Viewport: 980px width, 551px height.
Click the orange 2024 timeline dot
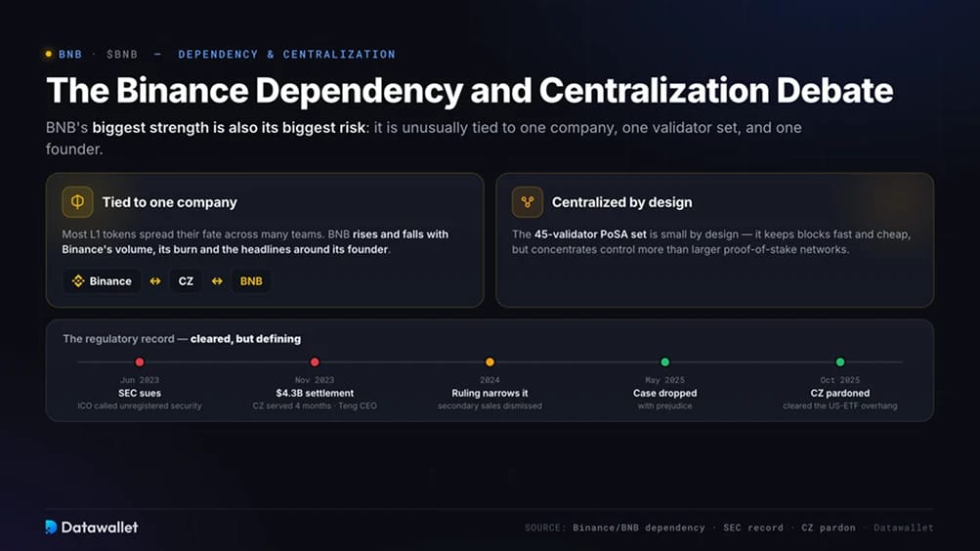coord(490,362)
